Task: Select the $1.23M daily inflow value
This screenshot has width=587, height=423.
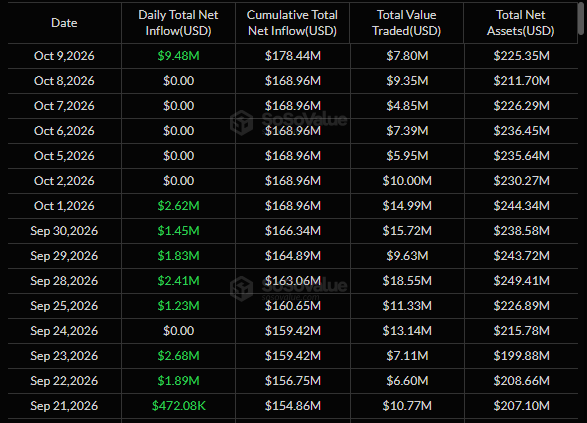Action: (x=178, y=306)
